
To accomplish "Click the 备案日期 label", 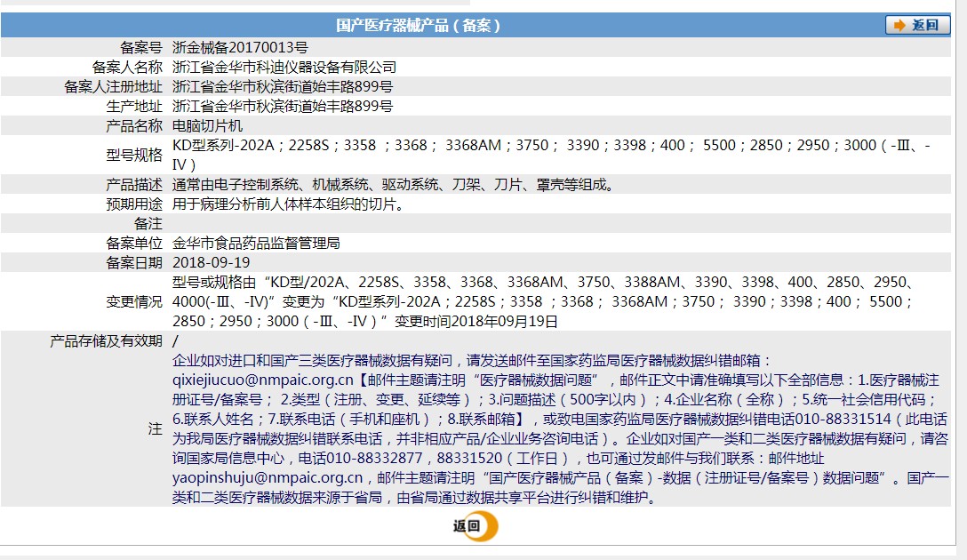I will pyautogui.click(x=134, y=263).
